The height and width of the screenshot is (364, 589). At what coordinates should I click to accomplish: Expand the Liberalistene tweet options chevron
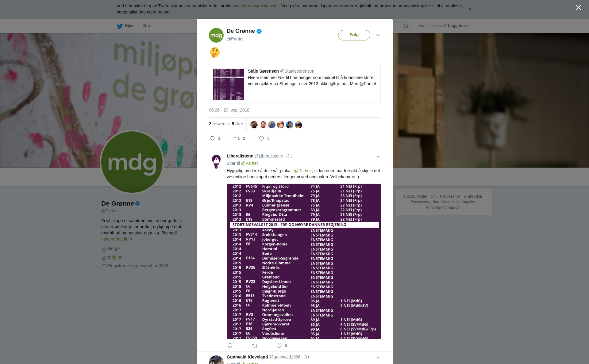(x=378, y=157)
